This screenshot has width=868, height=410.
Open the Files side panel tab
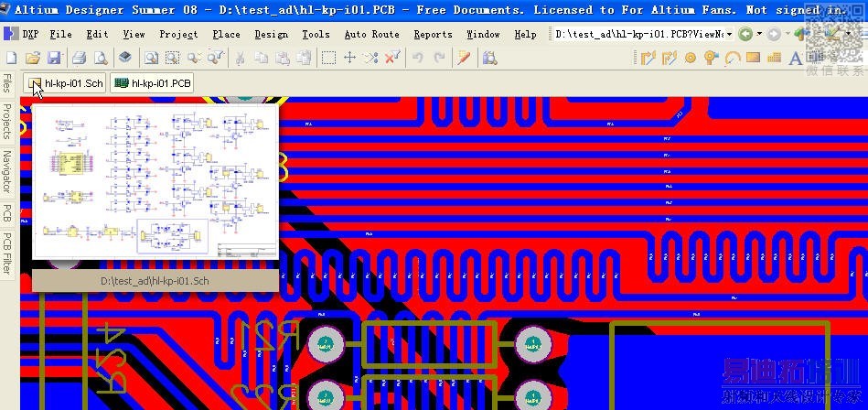click(x=6, y=82)
